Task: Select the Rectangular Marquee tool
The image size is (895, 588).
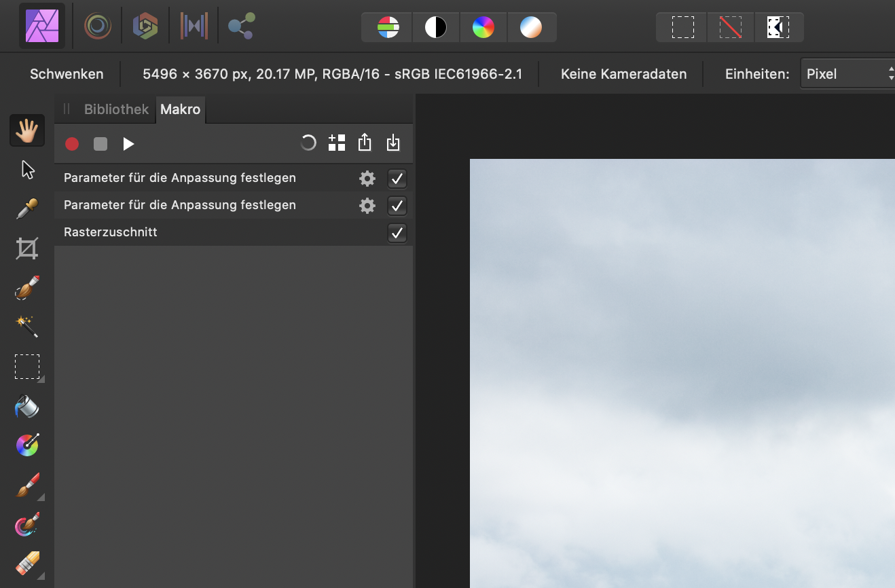Action: click(27, 367)
